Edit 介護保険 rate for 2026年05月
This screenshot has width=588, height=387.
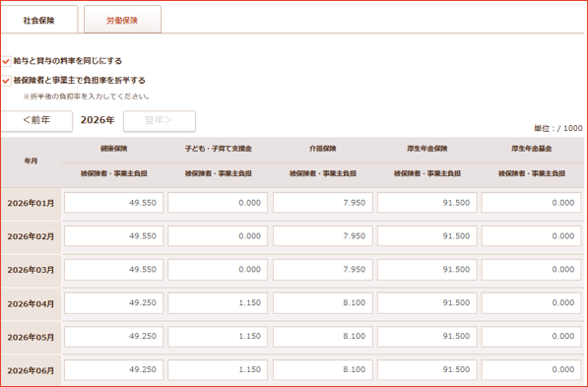pos(322,336)
